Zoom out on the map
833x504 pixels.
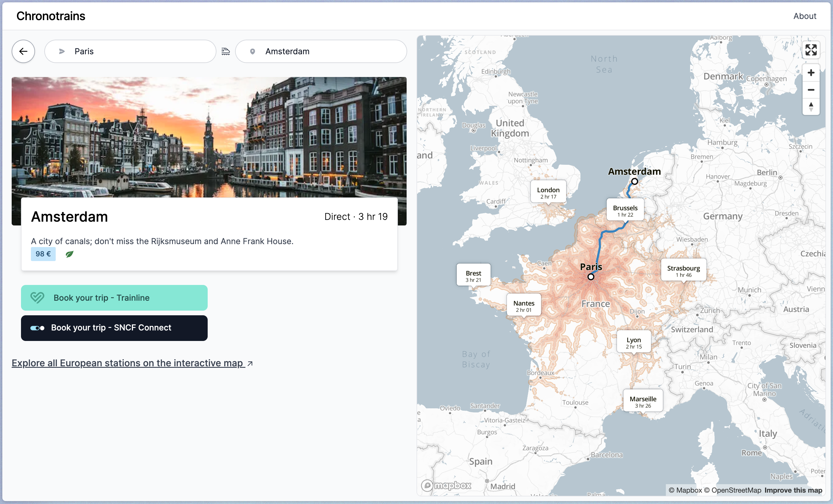[x=811, y=90]
